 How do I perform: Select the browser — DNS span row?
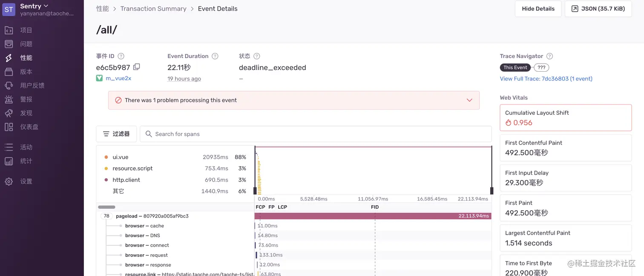coord(294,235)
